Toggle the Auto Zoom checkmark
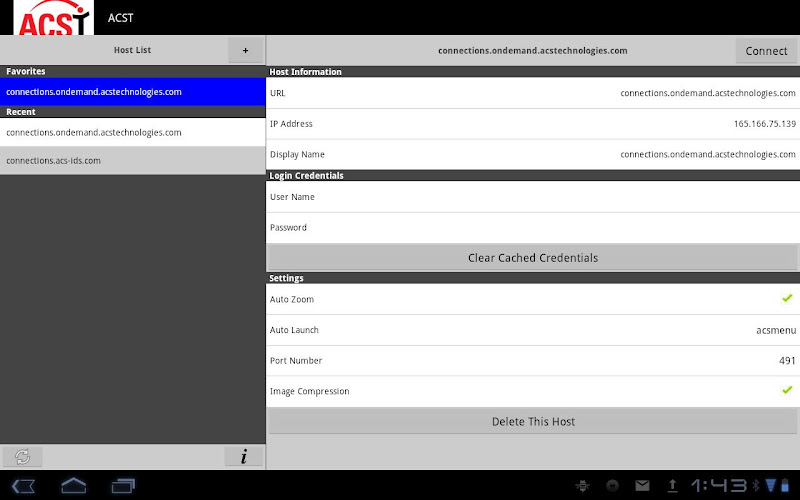 (787, 298)
